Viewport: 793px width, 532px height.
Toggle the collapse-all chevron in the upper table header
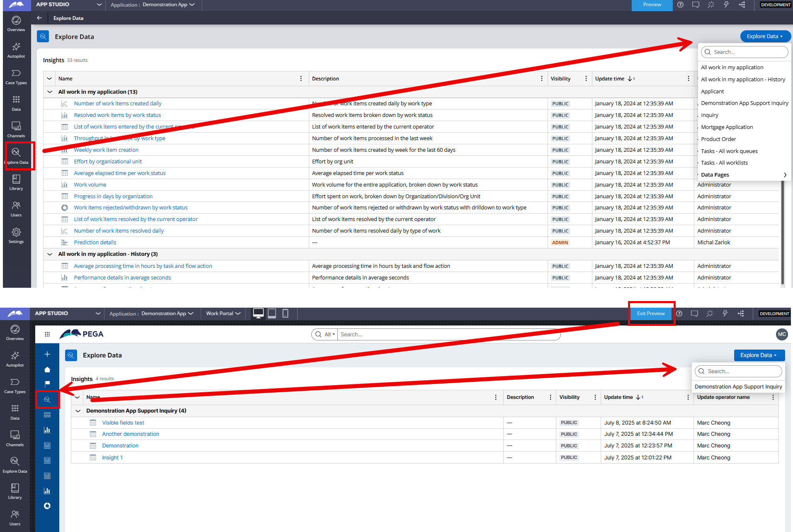tap(49, 79)
